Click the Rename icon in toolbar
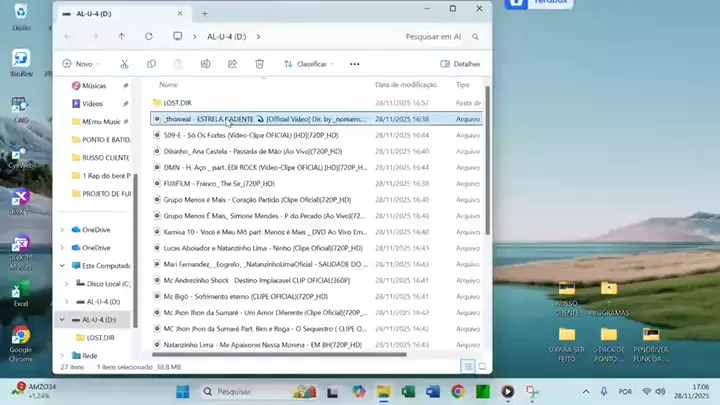The height and width of the screenshot is (405, 720). tap(205, 63)
